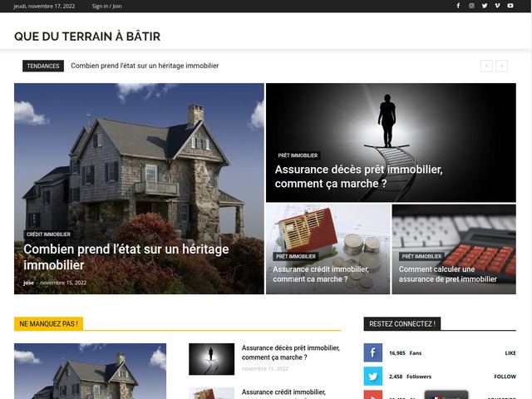Show next trending headline arrow
This screenshot has width=532, height=399.
[501, 66]
